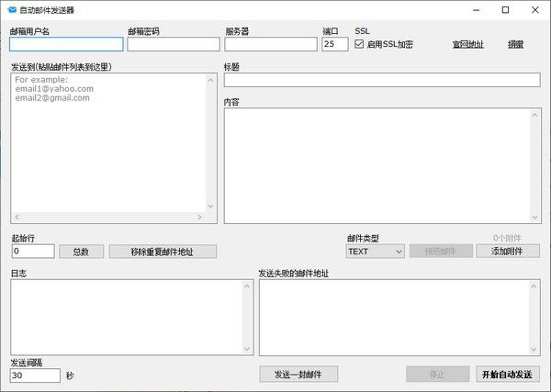Click the 日志 area scroll up arrow

[x=247, y=286]
